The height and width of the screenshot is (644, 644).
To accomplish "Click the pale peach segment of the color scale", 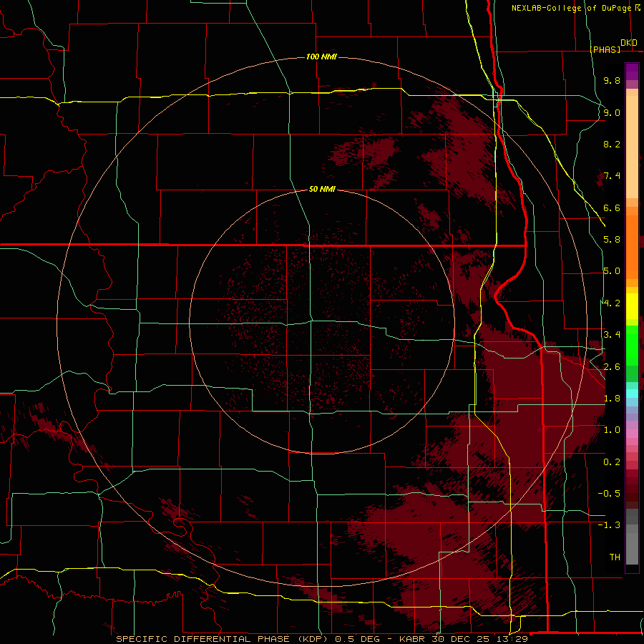I will pos(632,147).
